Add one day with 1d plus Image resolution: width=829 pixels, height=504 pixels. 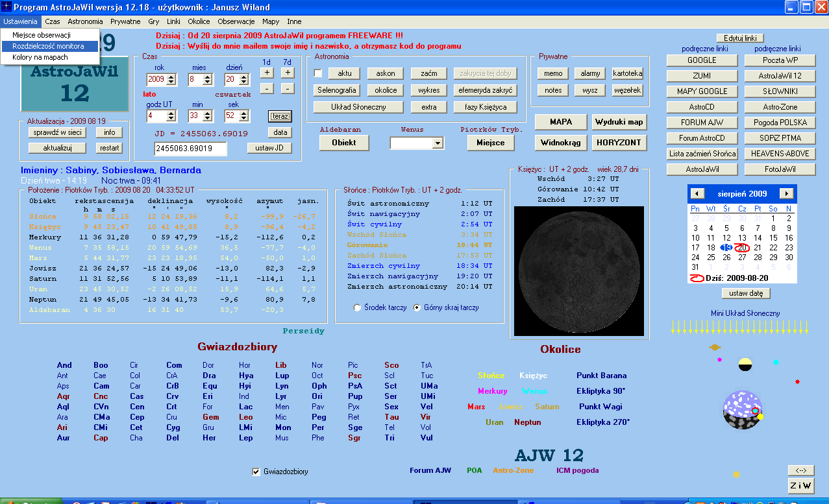pos(267,73)
